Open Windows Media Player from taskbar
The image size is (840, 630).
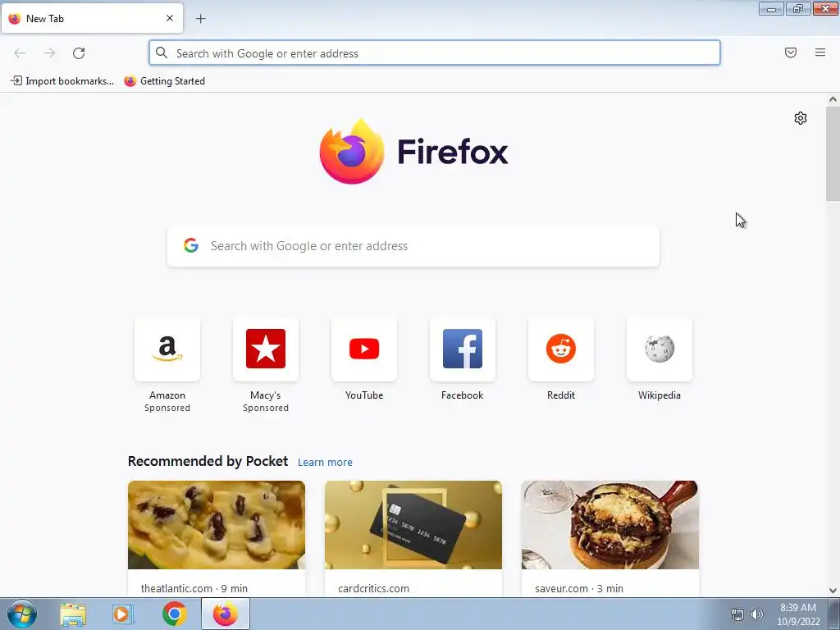click(123, 614)
